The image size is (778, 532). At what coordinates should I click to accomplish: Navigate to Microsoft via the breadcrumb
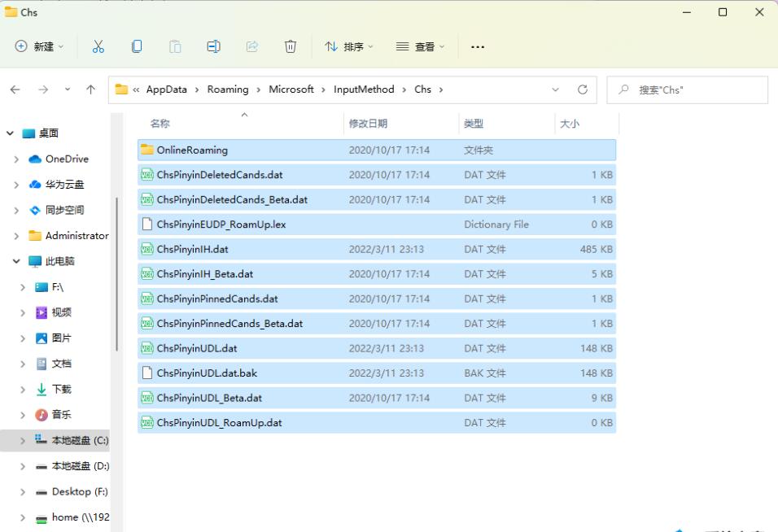(x=293, y=89)
